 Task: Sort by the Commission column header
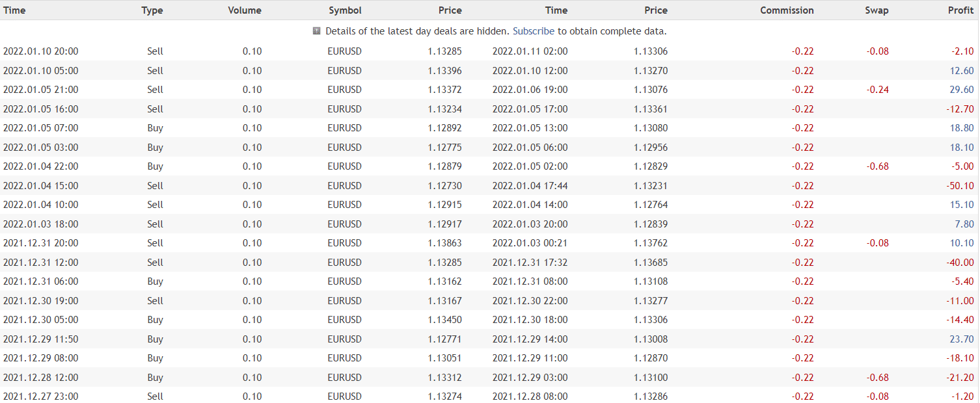pos(787,10)
